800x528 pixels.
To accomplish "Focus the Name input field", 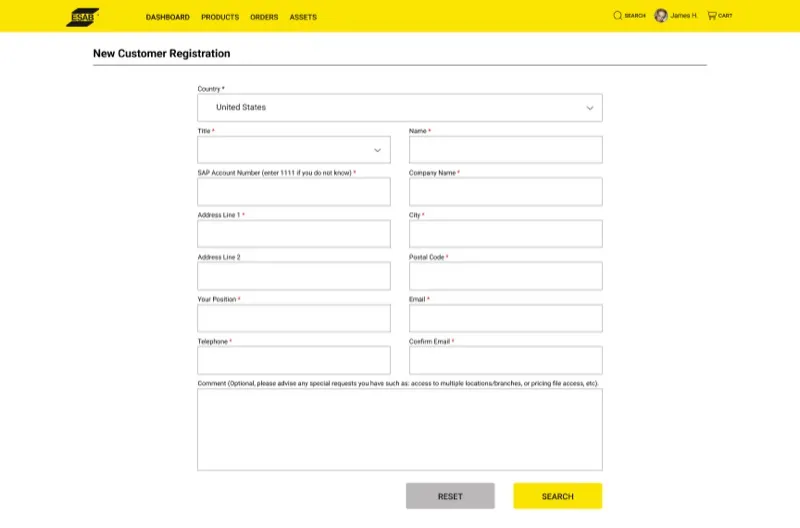I will [x=506, y=150].
